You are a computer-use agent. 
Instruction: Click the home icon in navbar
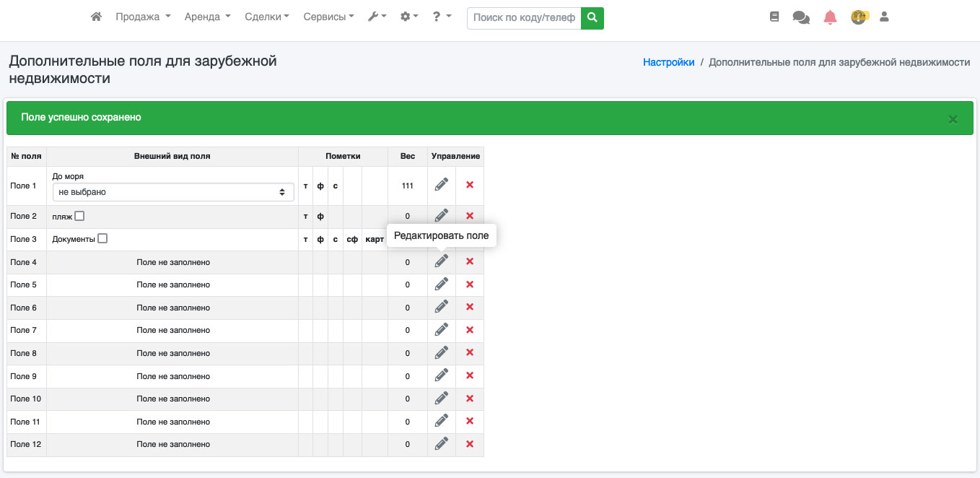[96, 17]
